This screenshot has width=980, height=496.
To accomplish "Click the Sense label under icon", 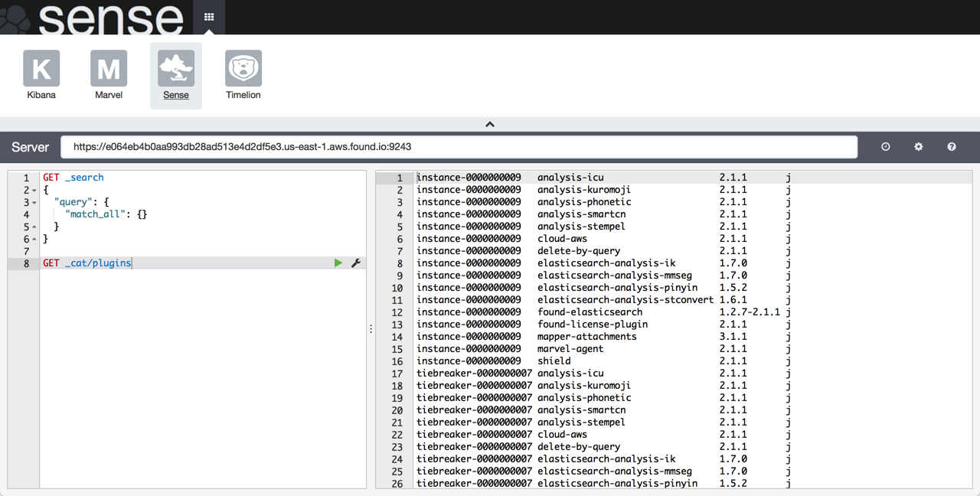I will point(176,95).
